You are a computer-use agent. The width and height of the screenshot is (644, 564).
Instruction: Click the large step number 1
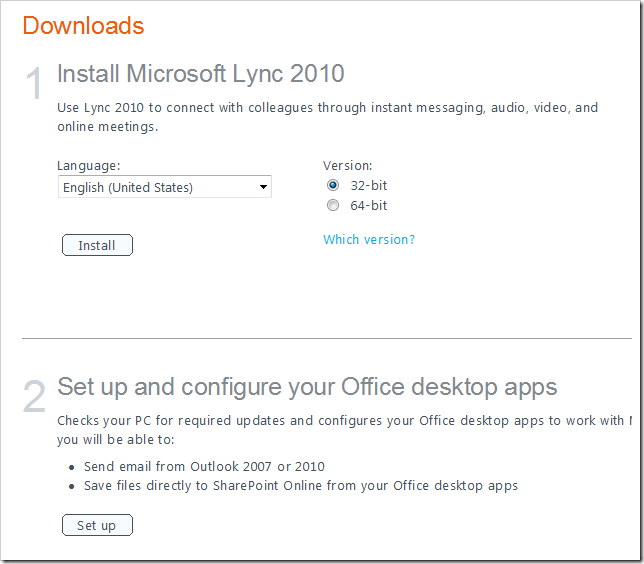[34, 85]
